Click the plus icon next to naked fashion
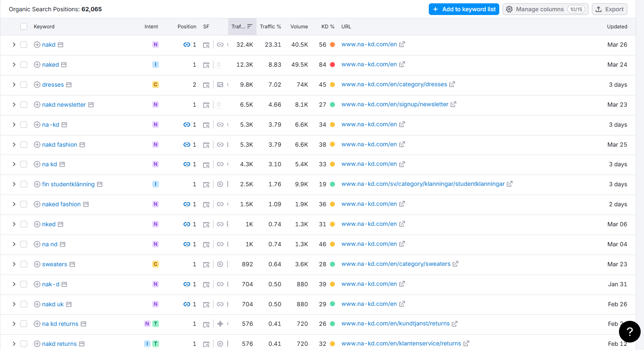 coord(37,204)
